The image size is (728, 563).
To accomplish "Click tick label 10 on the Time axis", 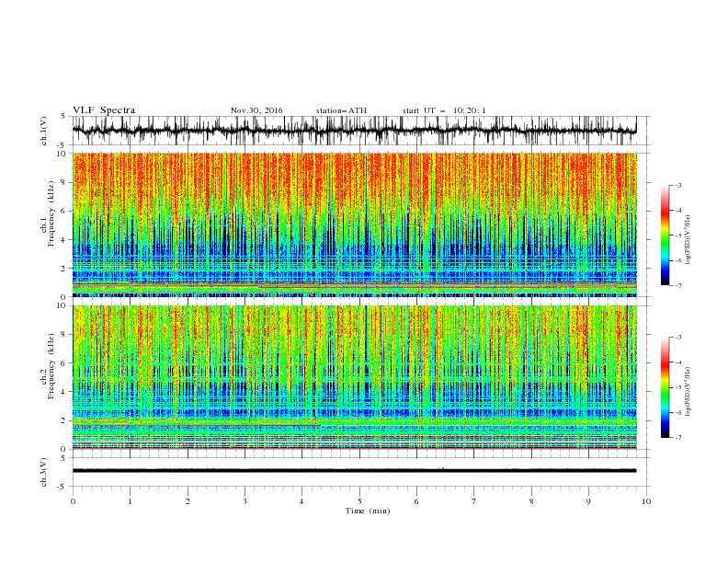I will 646,501.
